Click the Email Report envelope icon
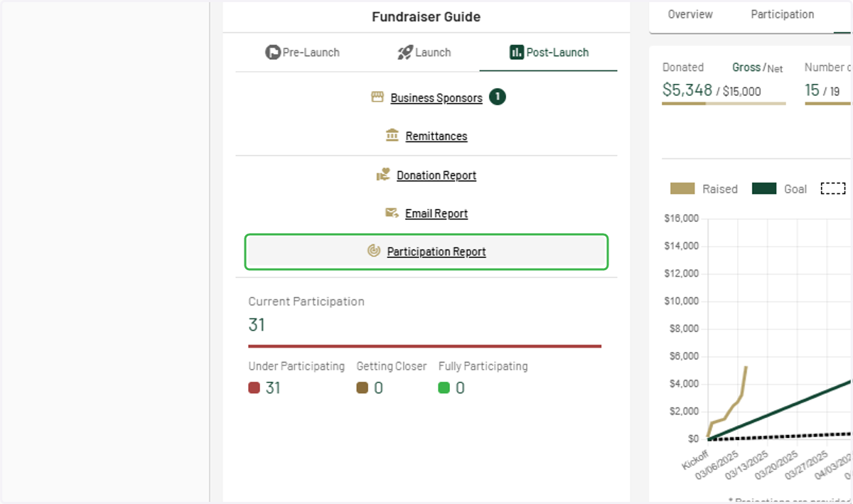Image resolution: width=853 pixels, height=504 pixels. pos(392,213)
